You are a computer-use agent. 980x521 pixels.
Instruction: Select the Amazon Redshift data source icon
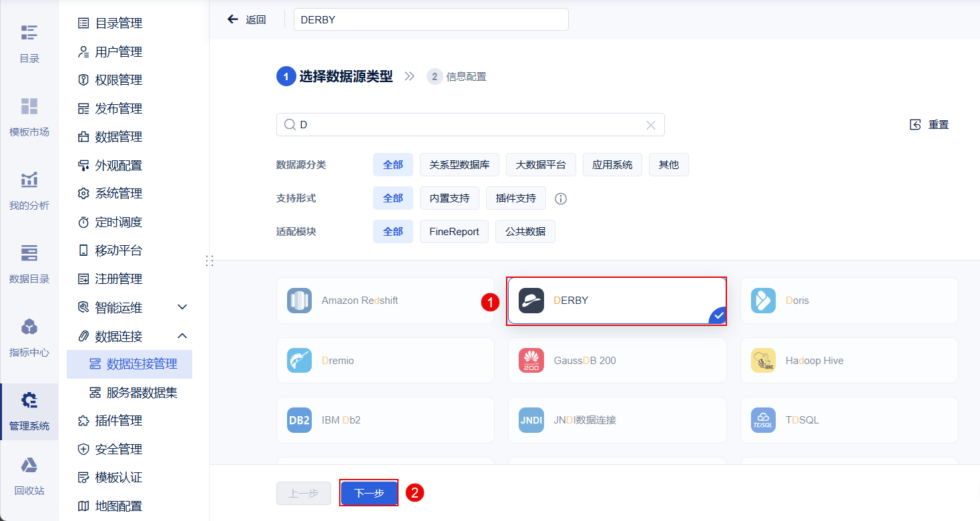coord(299,301)
